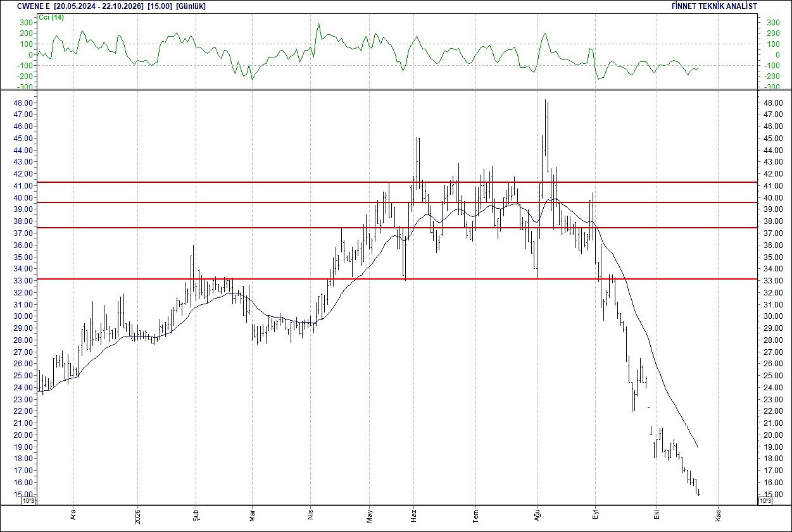This screenshot has height=532, width=792.
Task: Click 48.00 on the left price axis
Action: (x=22, y=103)
